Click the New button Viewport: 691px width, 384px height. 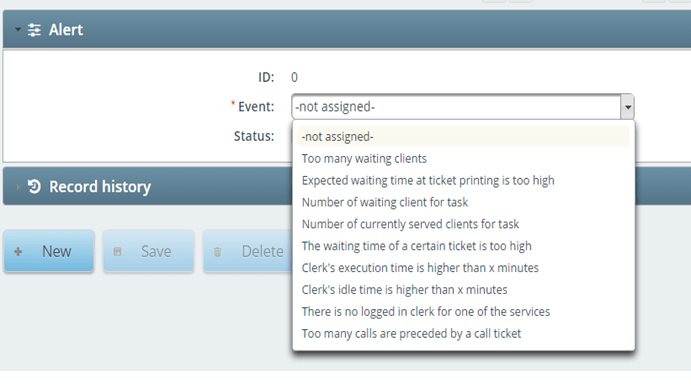point(49,251)
